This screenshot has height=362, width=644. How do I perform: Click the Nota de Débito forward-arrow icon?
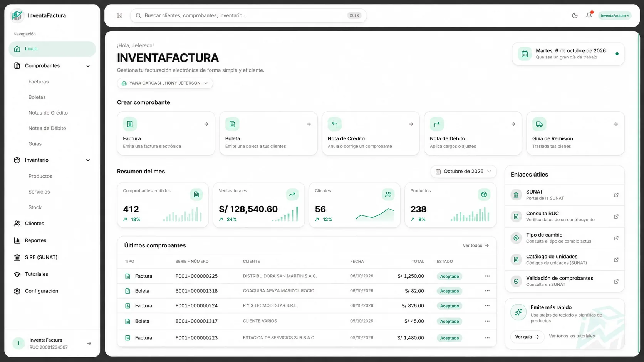coord(437,124)
